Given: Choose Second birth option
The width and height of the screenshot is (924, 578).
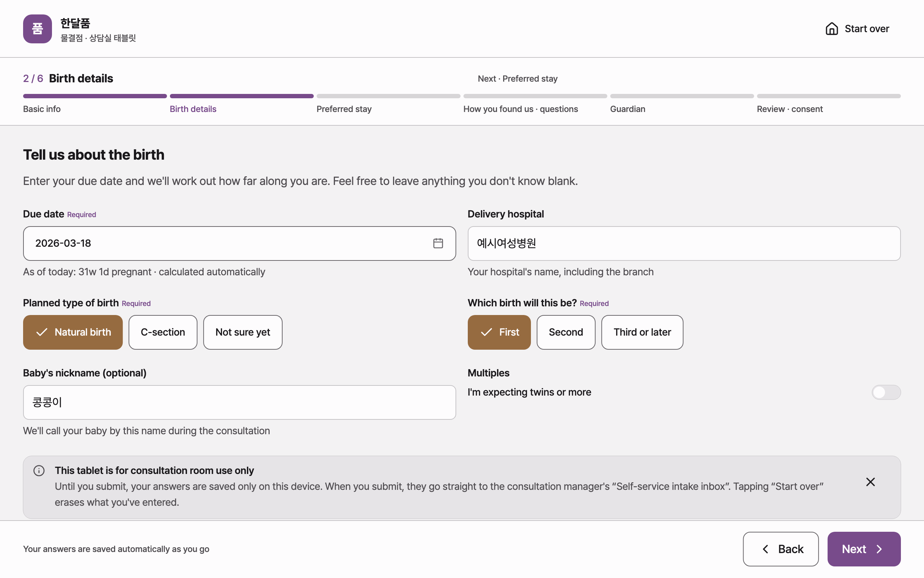Looking at the screenshot, I should pos(566,332).
